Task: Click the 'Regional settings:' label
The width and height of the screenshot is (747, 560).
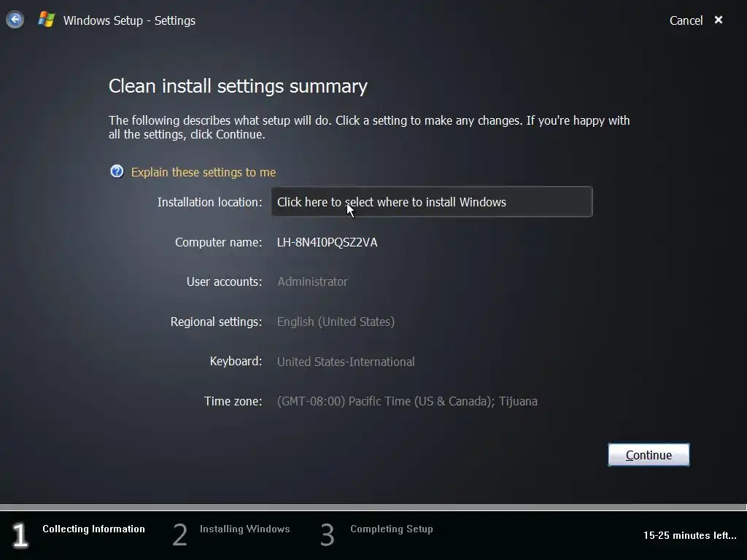Action: pos(216,322)
